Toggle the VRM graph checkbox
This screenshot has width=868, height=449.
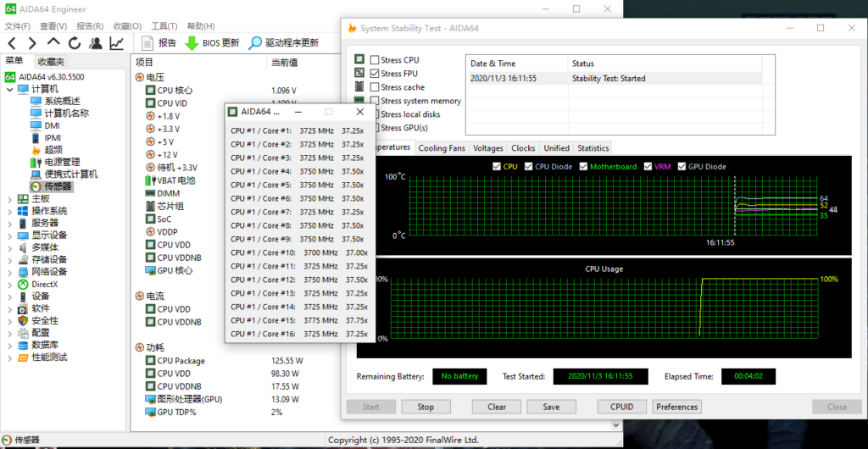pos(647,166)
